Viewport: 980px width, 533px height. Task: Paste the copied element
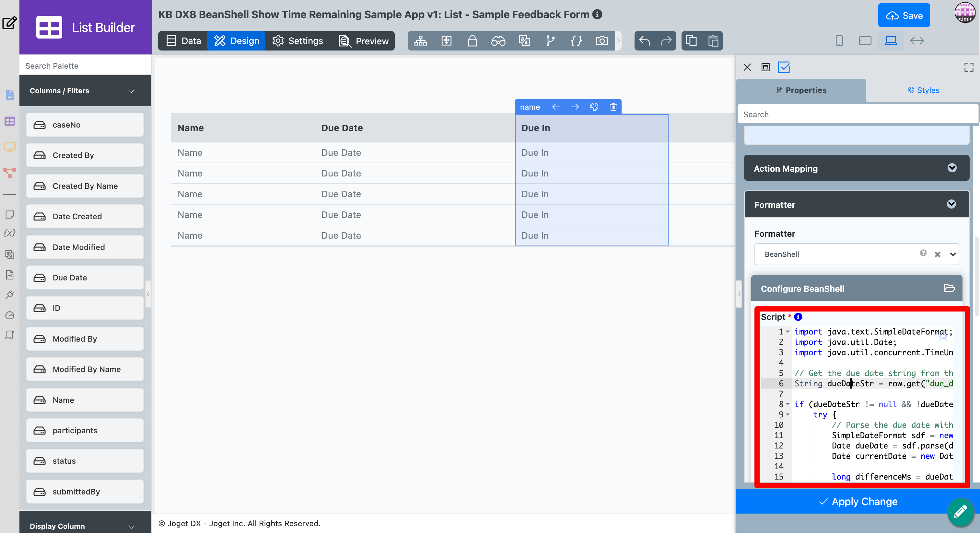click(713, 41)
